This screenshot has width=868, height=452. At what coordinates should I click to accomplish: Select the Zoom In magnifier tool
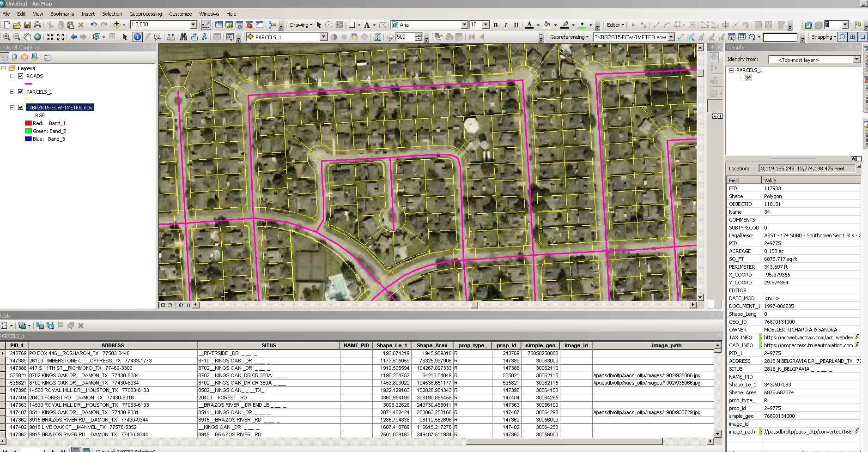point(6,37)
